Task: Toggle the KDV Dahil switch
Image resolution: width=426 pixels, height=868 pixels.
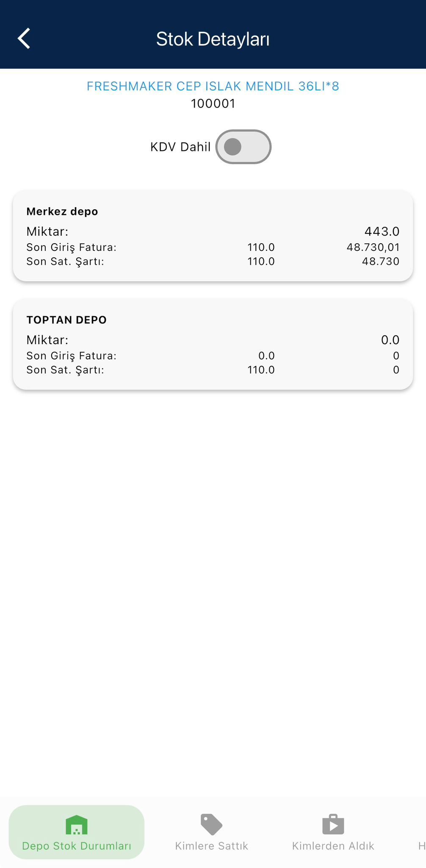Action: click(x=243, y=147)
